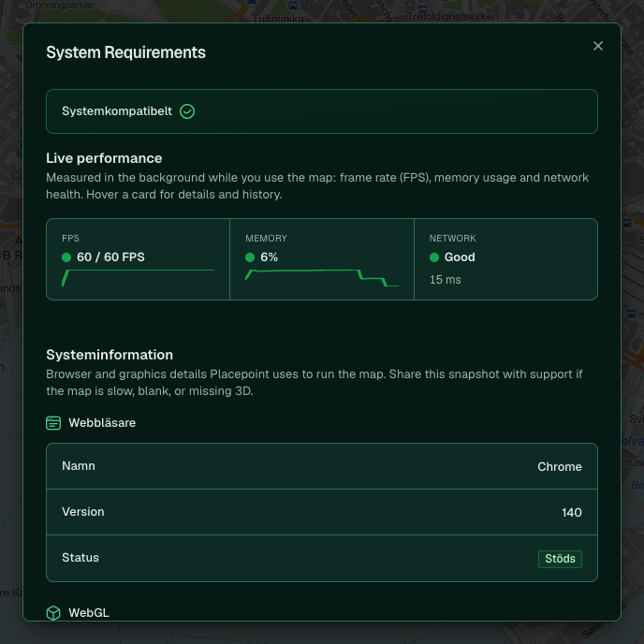Click the Webbläsare browser icon
644x644 pixels.
click(x=53, y=423)
